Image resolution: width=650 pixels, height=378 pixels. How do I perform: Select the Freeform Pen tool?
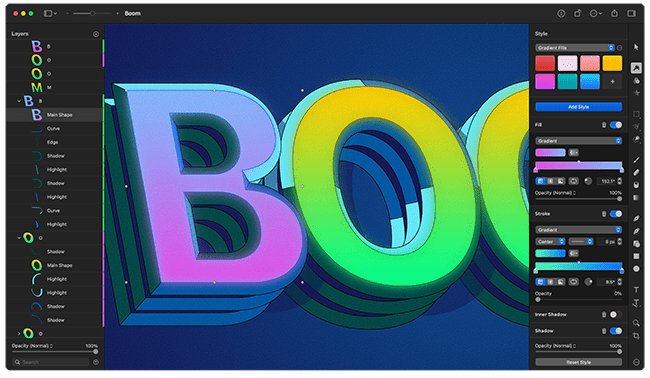pyautogui.click(x=636, y=231)
